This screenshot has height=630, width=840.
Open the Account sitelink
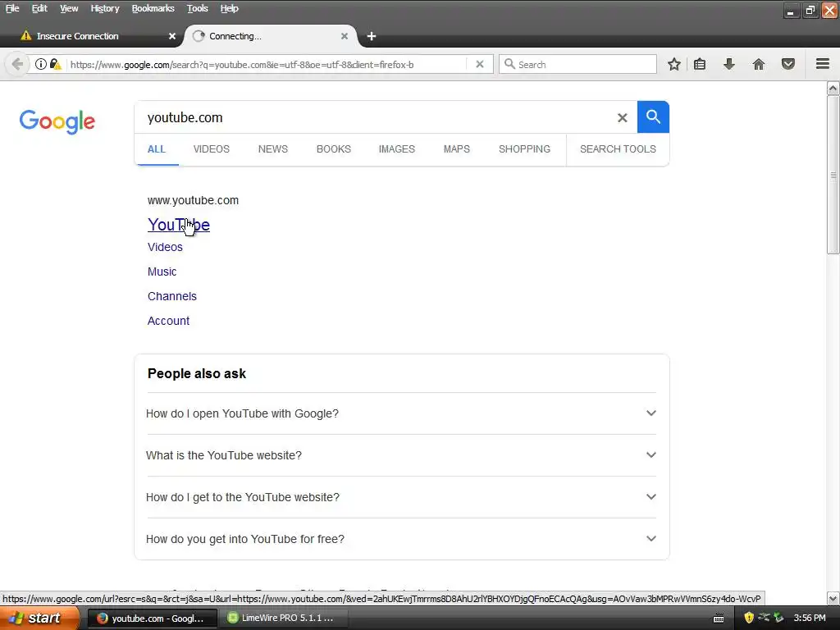(168, 321)
